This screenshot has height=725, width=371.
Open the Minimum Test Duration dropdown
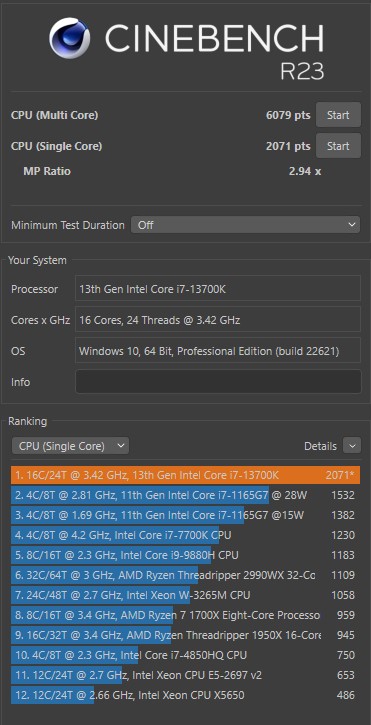[245, 225]
